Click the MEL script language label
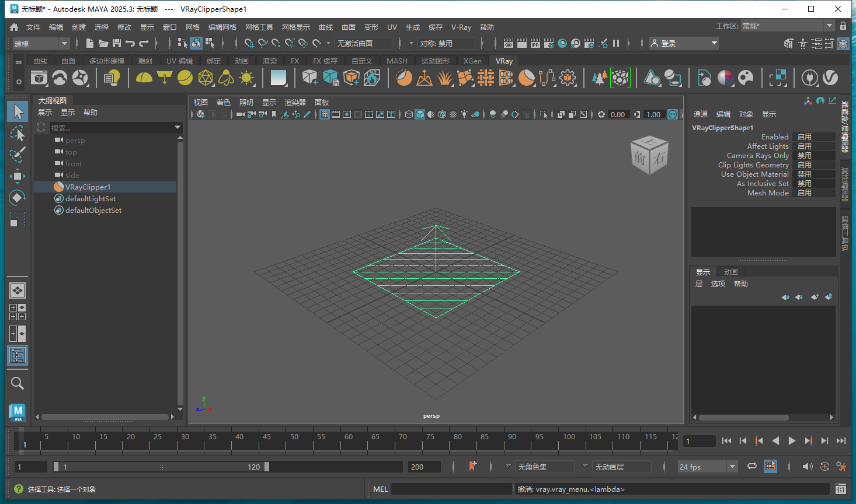 tap(380, 489)
